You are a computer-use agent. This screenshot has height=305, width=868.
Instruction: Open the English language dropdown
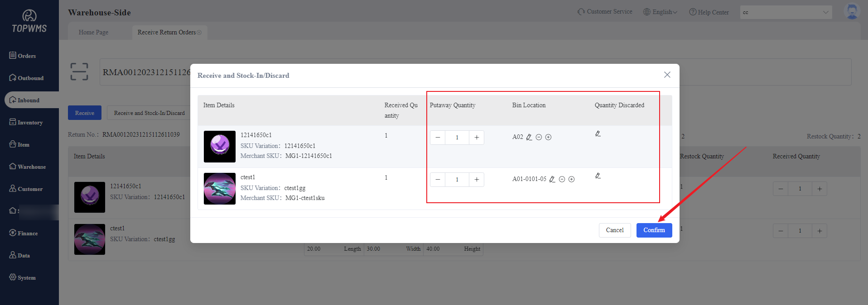[x=661, y=12]
